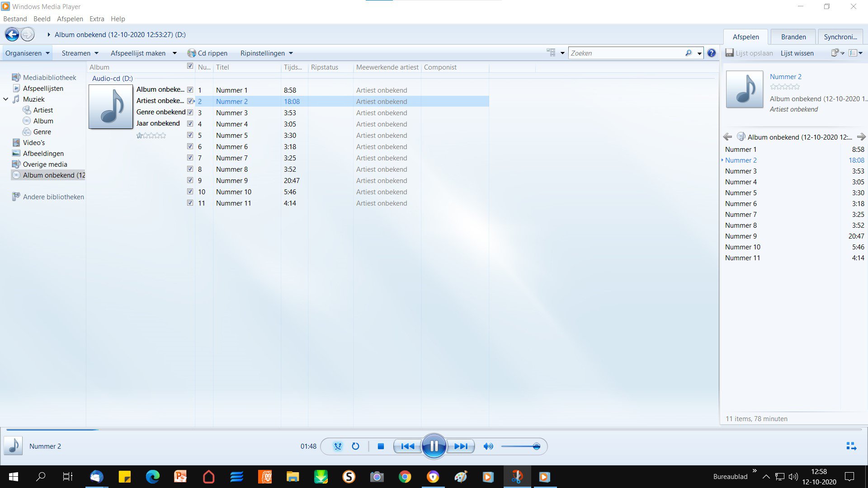Open the Extra menu
This screenshot has width=868, height=488.
(97, 19)
